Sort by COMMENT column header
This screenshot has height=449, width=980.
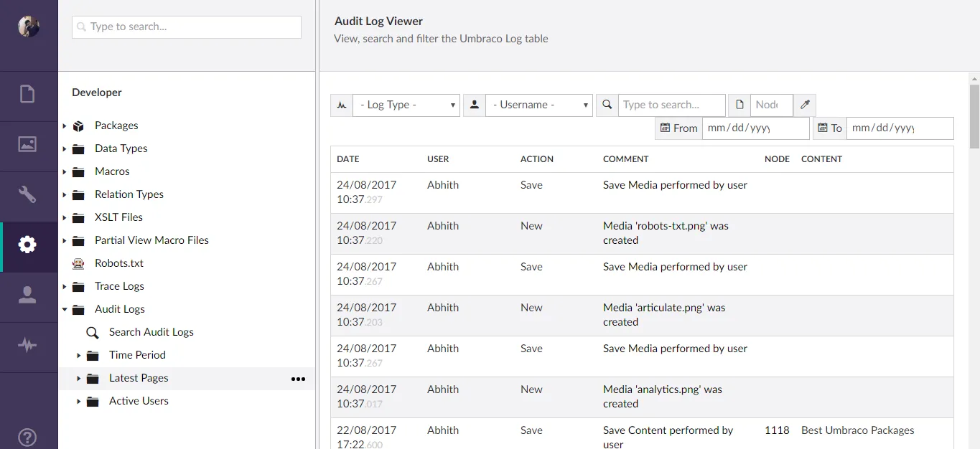pyautogui.click(x=626, y=159)
